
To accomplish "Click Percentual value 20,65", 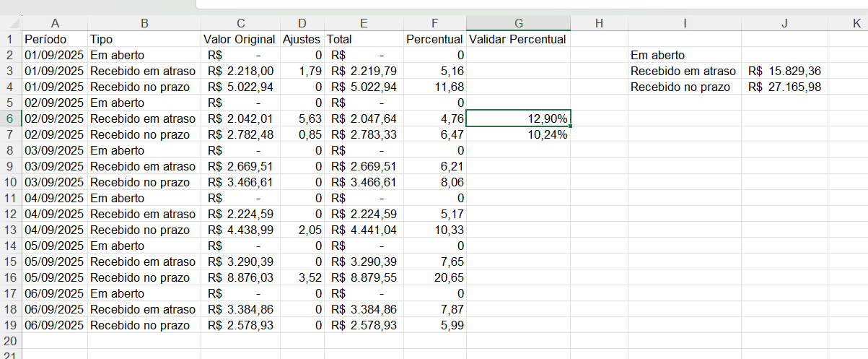I will 435,277.
